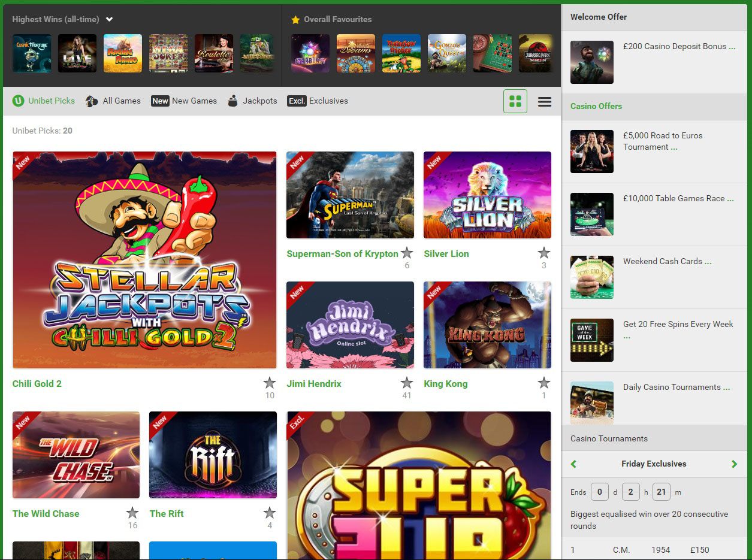Open The Rift game thumbnail
This screenshot has width=752, height=560.
click(x=213, y=455)
